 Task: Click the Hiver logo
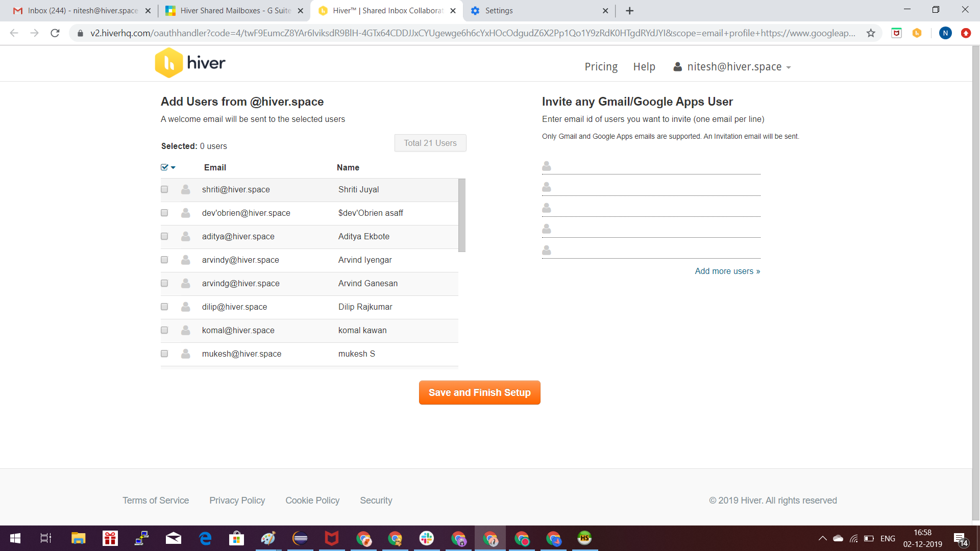[190, 63]
